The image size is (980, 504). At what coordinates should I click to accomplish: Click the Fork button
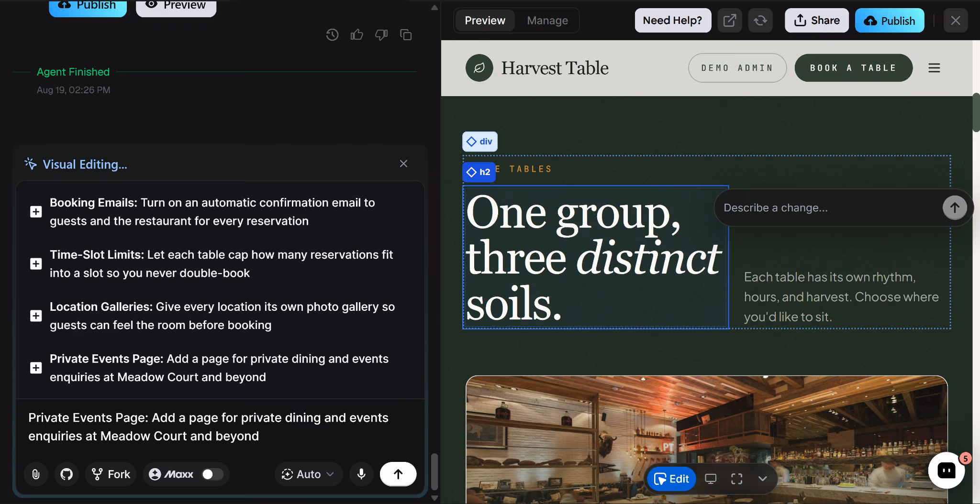[x=111, y=474]
